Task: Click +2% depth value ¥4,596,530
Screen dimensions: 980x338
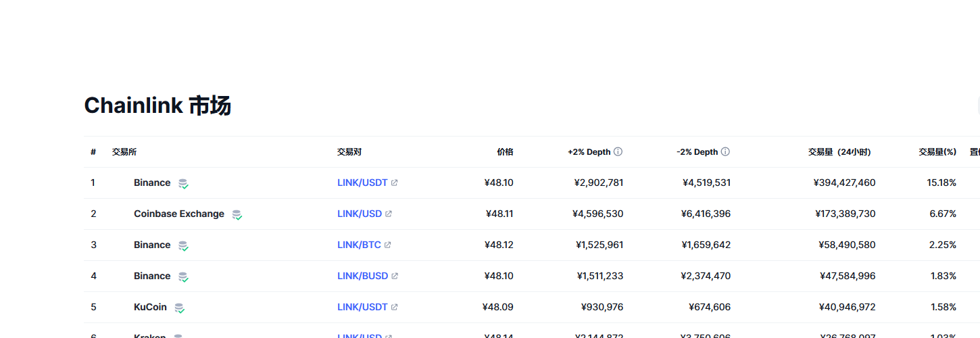Action: click(598, 214)
